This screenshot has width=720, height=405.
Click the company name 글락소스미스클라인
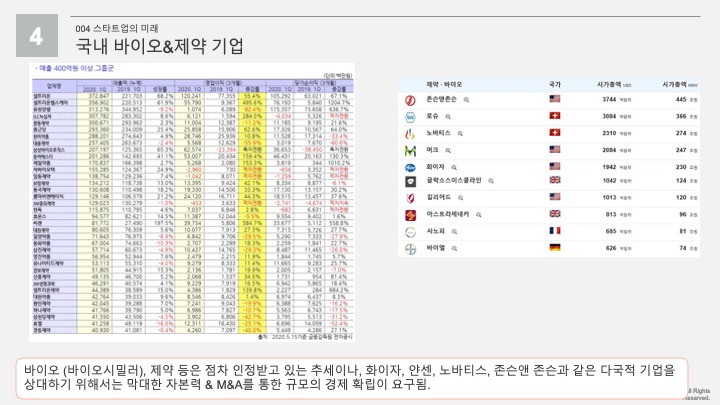[x=454, y=180]
